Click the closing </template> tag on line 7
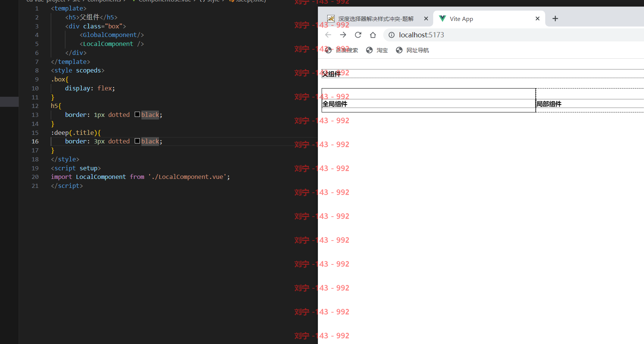 [71, 62]
